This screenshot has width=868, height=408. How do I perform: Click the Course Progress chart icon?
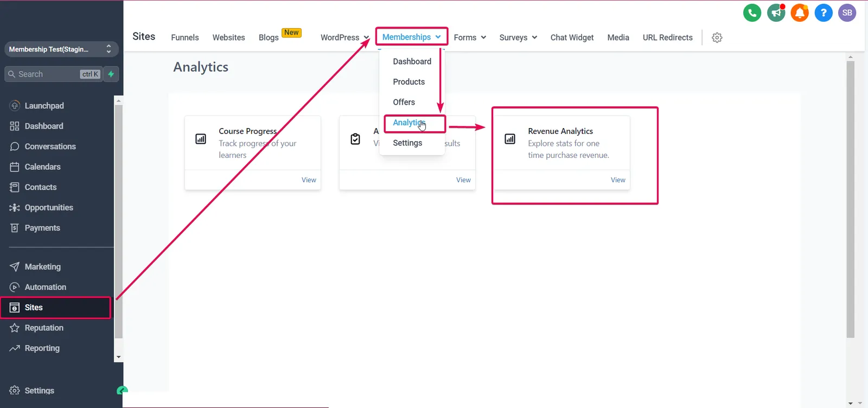click(x=201, y=139)
